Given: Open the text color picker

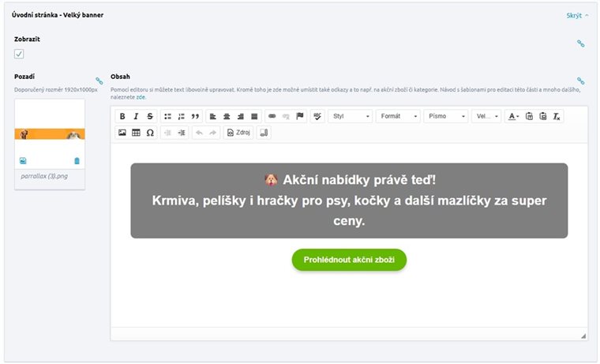Looking at the screenshot, I should [513, 117].
